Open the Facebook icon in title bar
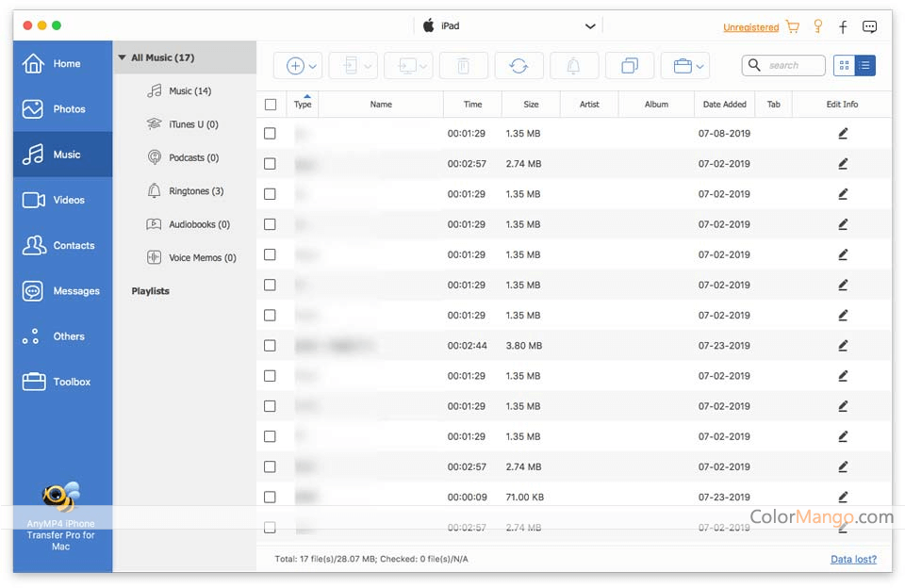The width and height of the screenshot is (905, 588). (843, 26)
